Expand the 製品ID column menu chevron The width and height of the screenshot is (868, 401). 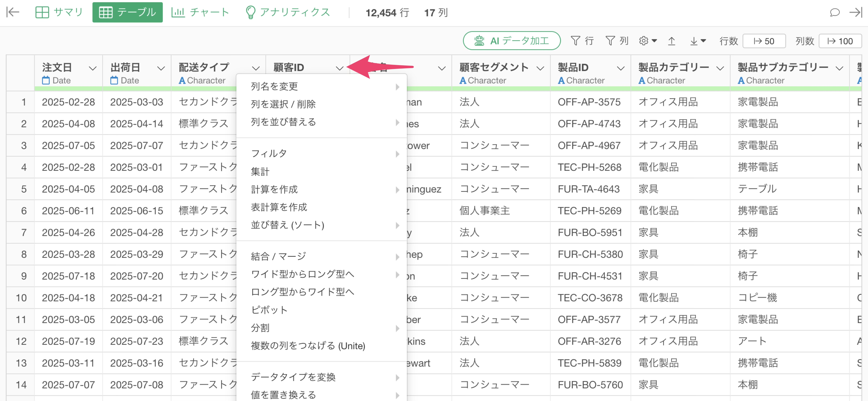[x=621, y=68]
